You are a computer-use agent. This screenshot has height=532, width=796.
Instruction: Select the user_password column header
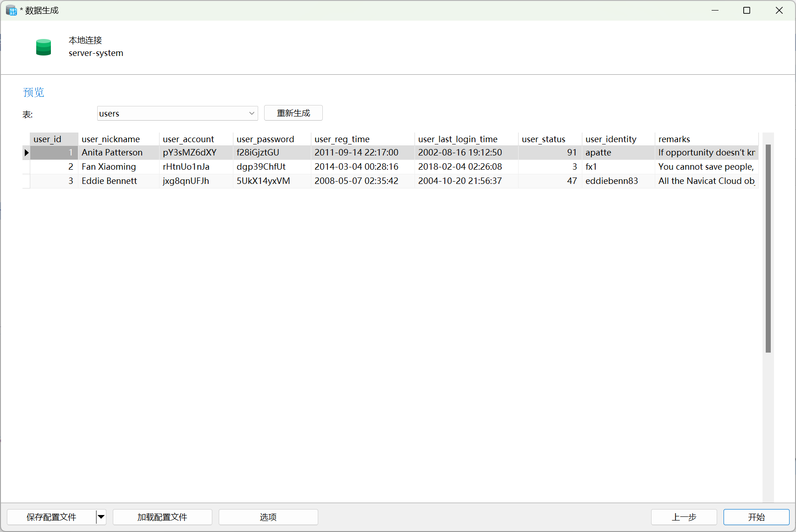click(272, 139)
